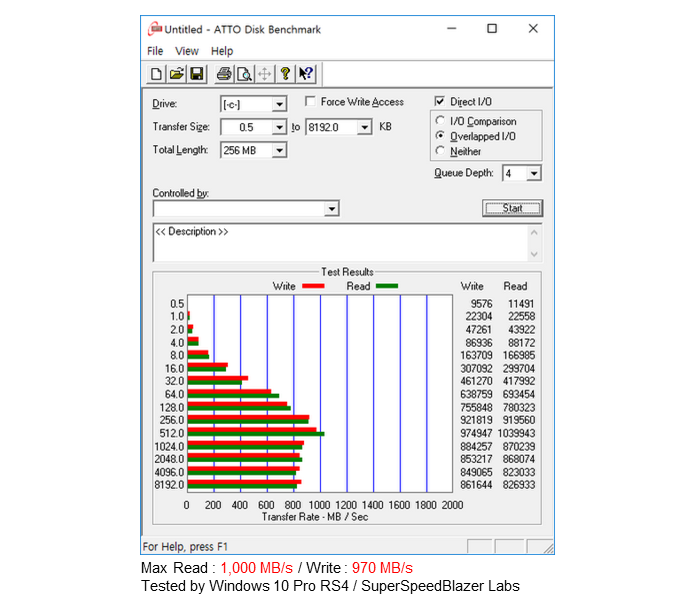Viewport: 695px width, 605px height.
Task: Click the Description scrollbar down arrow
Action: tap(534, 254)
